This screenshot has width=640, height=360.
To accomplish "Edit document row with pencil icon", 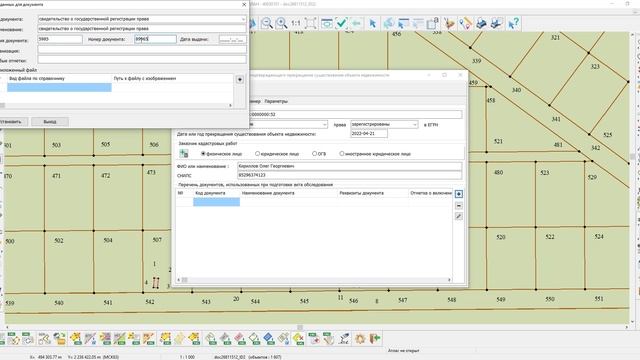I will click(459, 216).
